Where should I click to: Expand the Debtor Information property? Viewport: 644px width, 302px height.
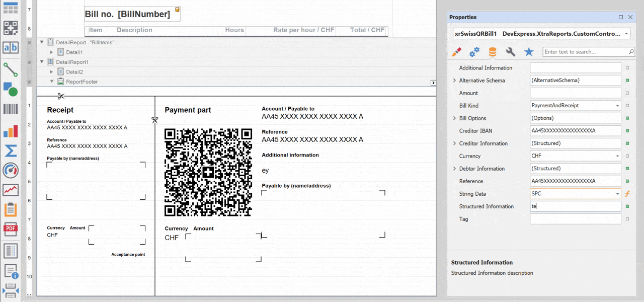[x=455, y=169]
